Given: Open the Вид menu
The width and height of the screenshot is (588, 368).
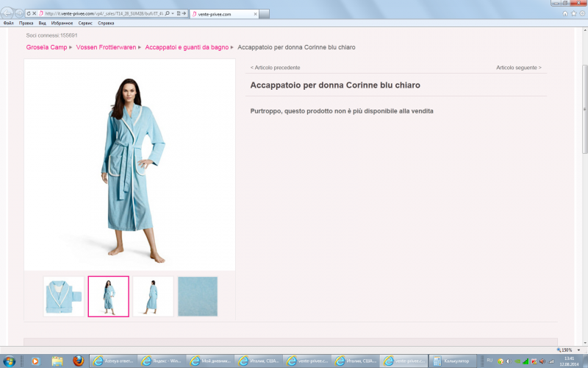Looking at the screenshot, I should click(42, 23).
